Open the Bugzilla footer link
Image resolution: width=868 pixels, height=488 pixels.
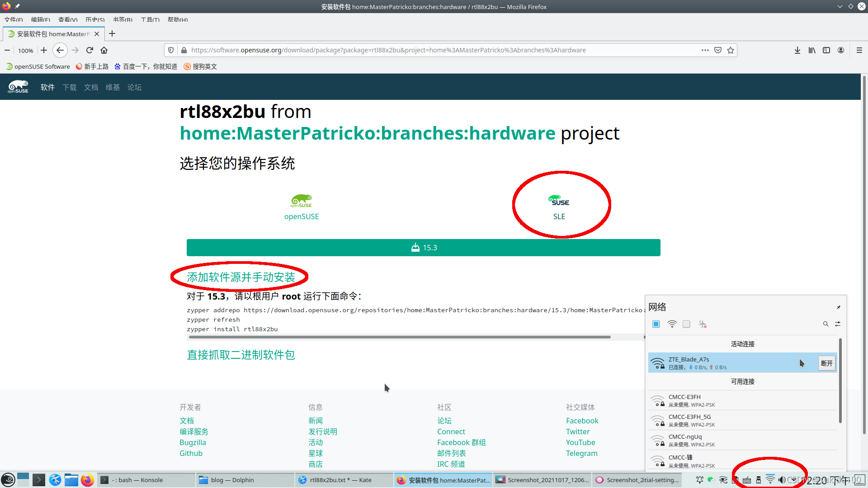193,442
